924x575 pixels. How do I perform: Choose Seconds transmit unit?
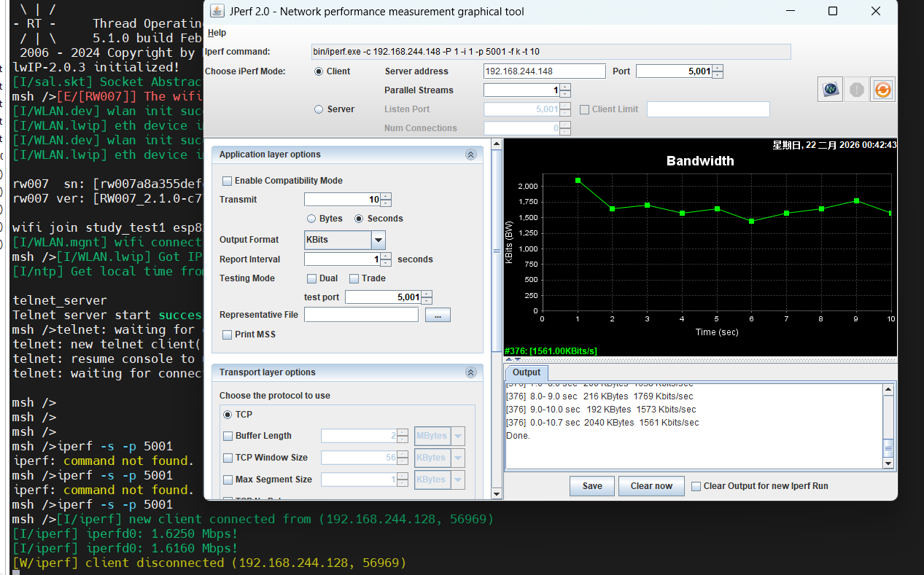pos(359,219)
